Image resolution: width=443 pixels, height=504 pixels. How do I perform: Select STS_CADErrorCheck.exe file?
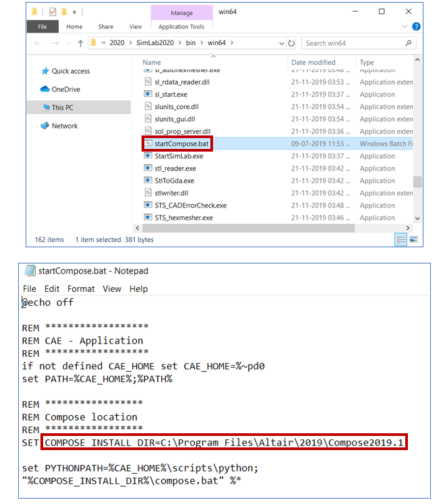[x=190, y=206]
